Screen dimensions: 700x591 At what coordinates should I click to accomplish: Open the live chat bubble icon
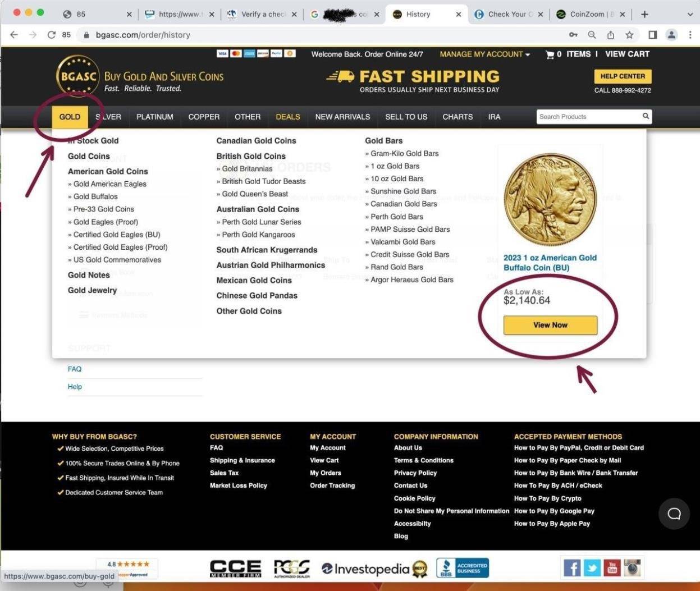(674, 514)
